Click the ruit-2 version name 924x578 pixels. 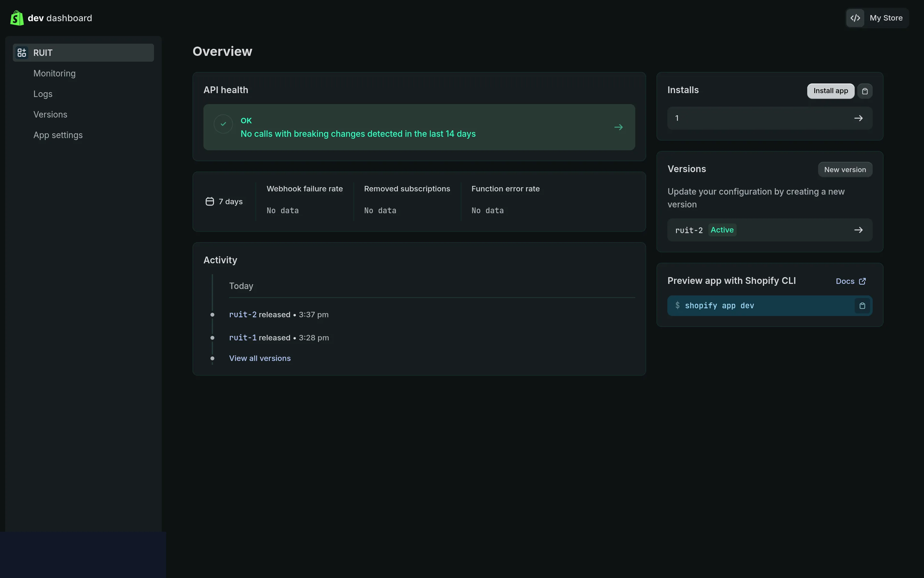pyautogui.click(x=689, y=231)
